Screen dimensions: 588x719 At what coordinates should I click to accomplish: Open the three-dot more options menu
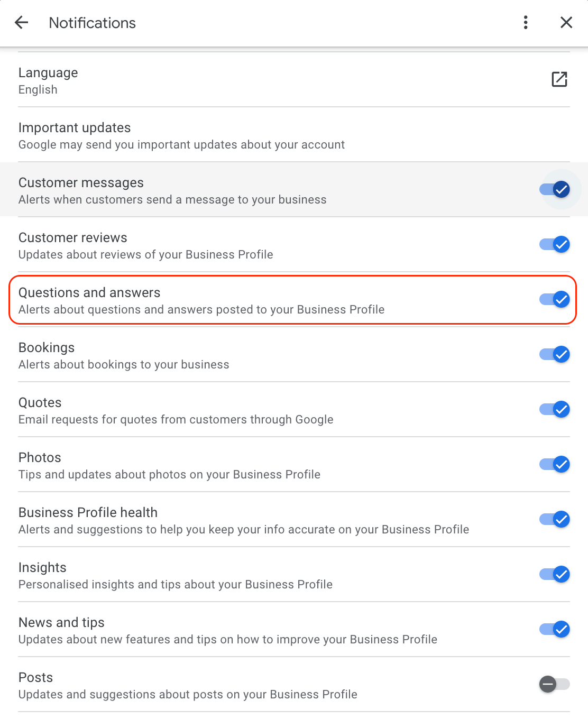point(525,23)
